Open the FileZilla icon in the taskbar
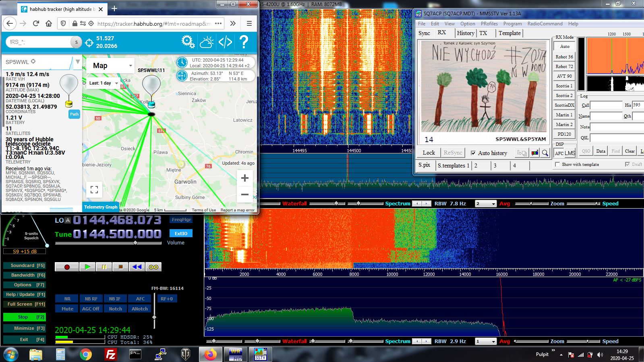The width and height of the screenshot is (644, 362). [110, 354]
